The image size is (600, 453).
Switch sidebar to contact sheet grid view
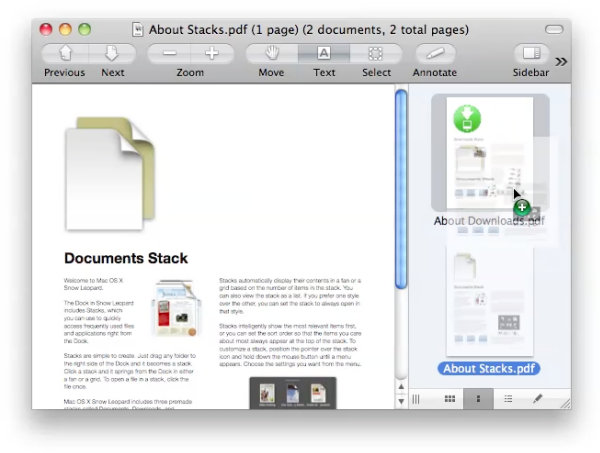[x=450, y=399]
